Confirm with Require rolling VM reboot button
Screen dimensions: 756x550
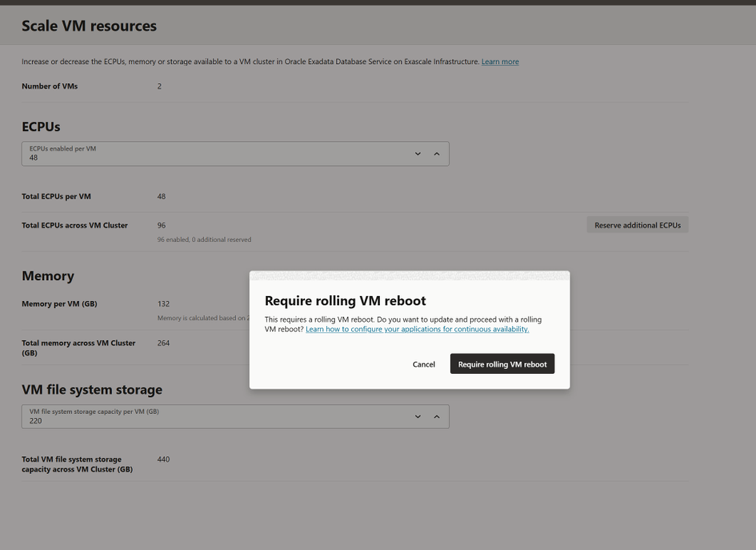(x=502, y=364)
